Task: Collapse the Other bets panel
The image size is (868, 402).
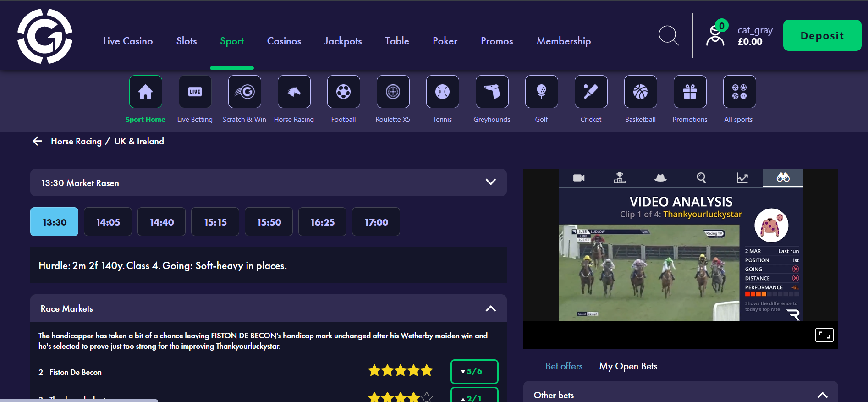Action: pos(823,395)
